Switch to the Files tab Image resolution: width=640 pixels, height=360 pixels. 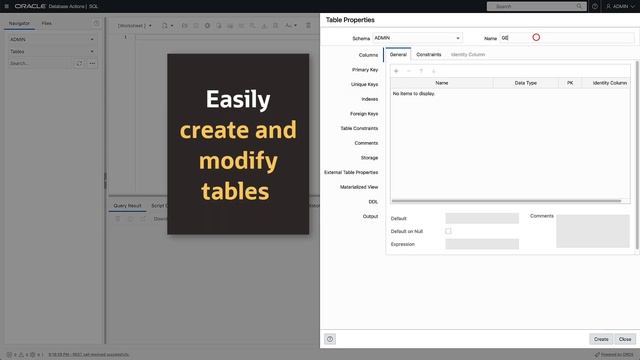click(x=47, y=23)
